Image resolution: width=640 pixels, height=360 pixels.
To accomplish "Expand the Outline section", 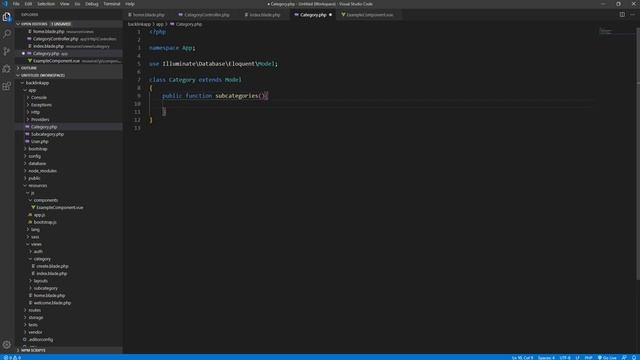I will [x=69, y=68].
